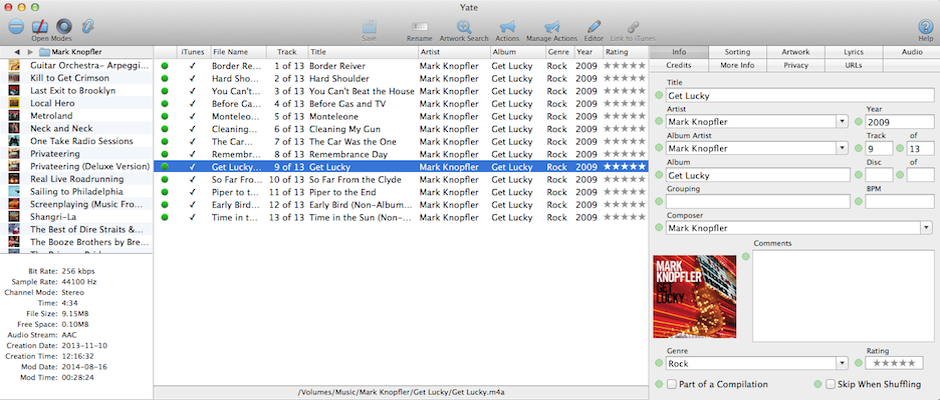Click the folder Open Modes icon
This screenshot has height=400, width=940.
pos(40,26)
